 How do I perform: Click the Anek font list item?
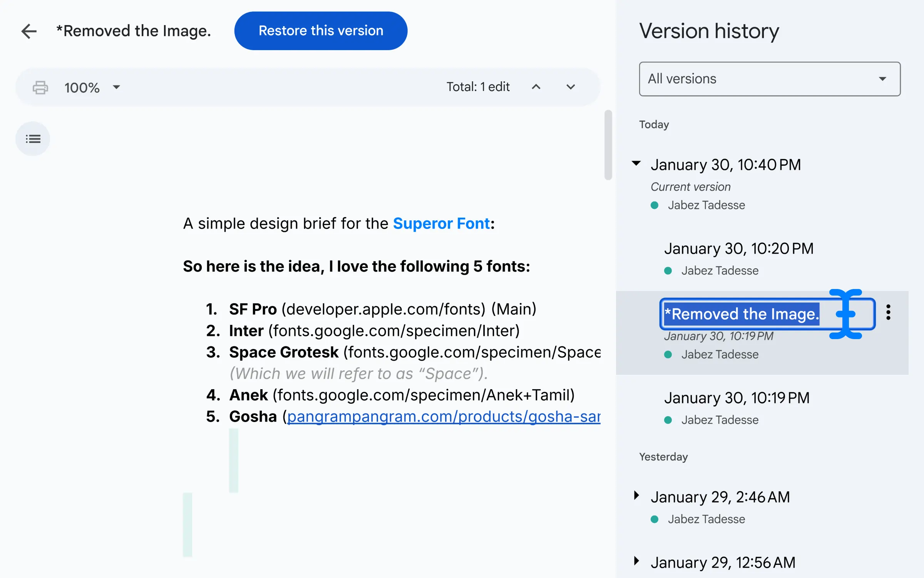pos(402,395)
